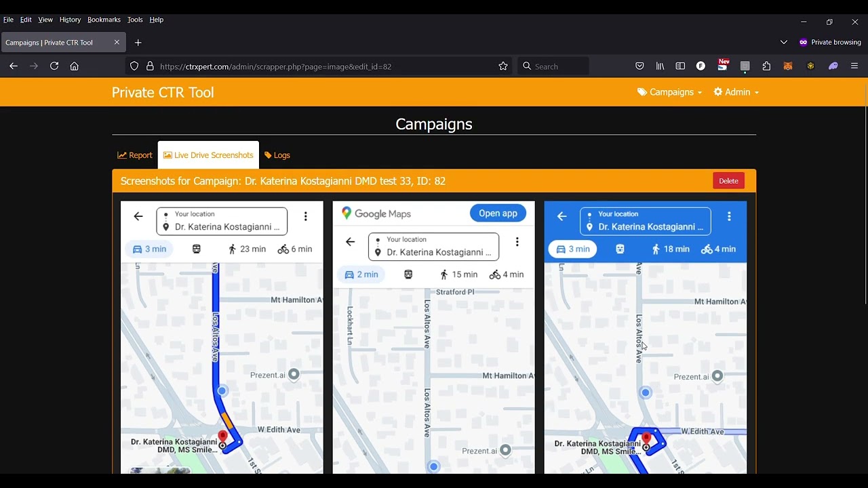List all tabs with the chevron

(784, 42)
